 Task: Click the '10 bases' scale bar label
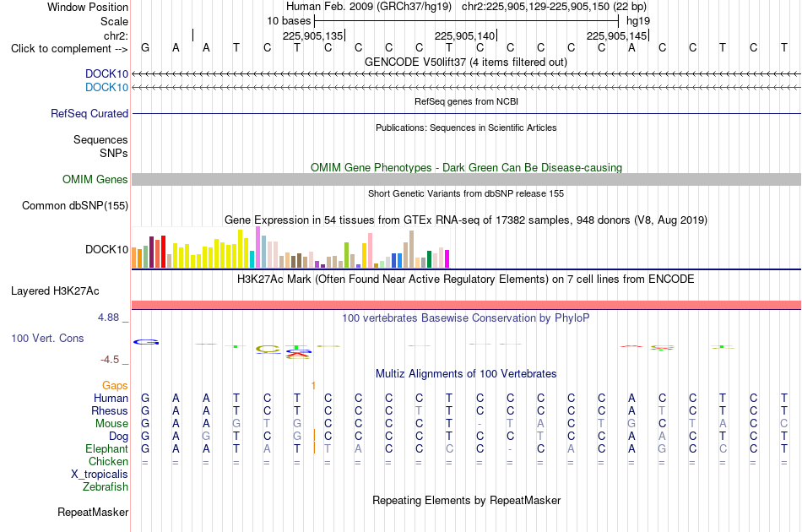(x=289, y=21)
